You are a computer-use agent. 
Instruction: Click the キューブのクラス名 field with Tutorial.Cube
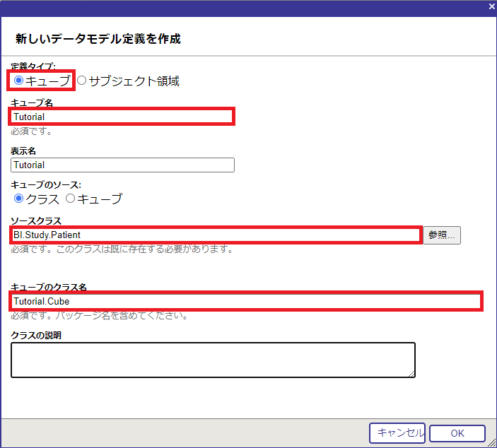point(246,302)
